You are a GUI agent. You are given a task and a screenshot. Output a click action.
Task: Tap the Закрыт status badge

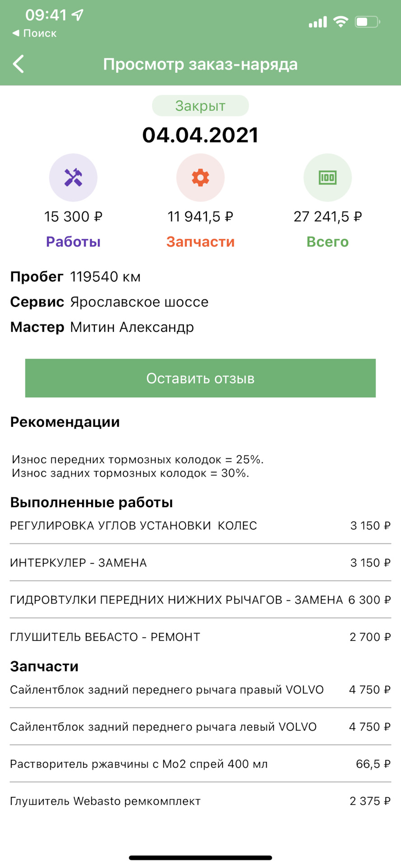200,106
